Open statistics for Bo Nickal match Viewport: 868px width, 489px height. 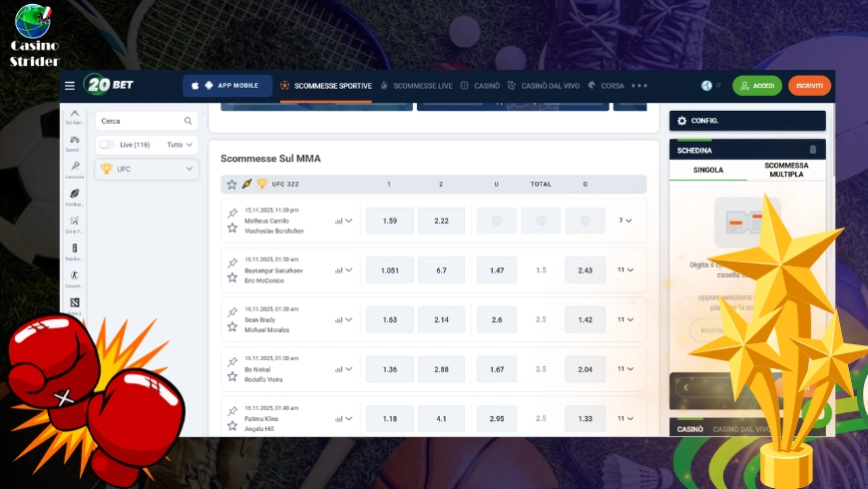click(x=339, y=369)
